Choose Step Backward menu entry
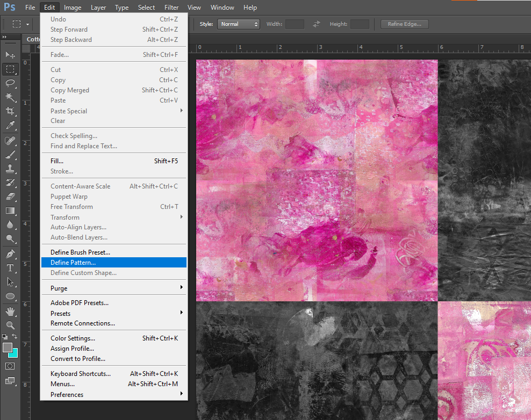The image size is (531, 420). click(114, 40)
